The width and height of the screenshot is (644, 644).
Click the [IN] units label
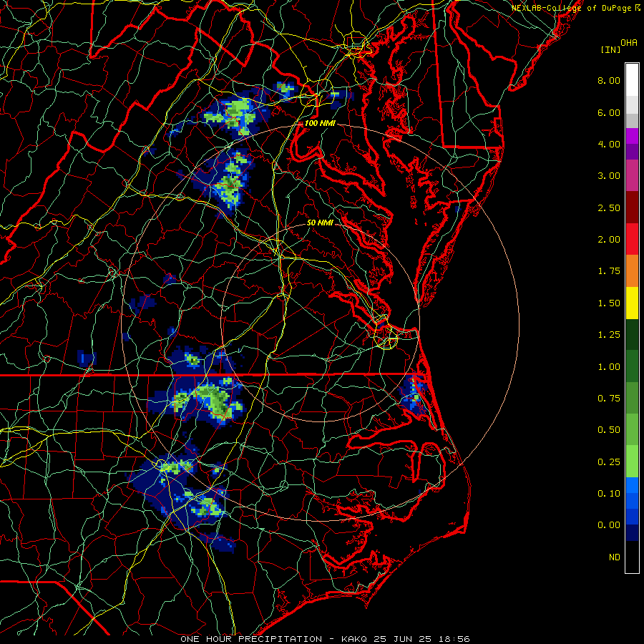611,49
